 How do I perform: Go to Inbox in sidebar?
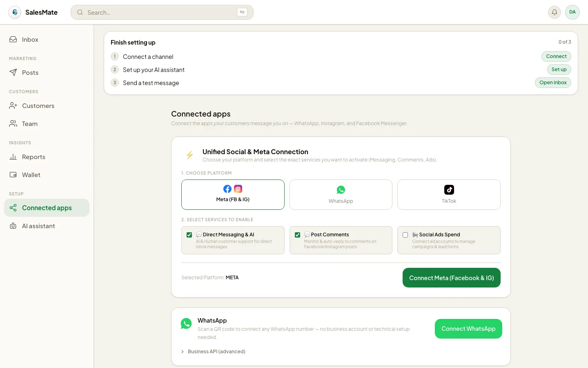pyautogui.click(x=47, y=39)
